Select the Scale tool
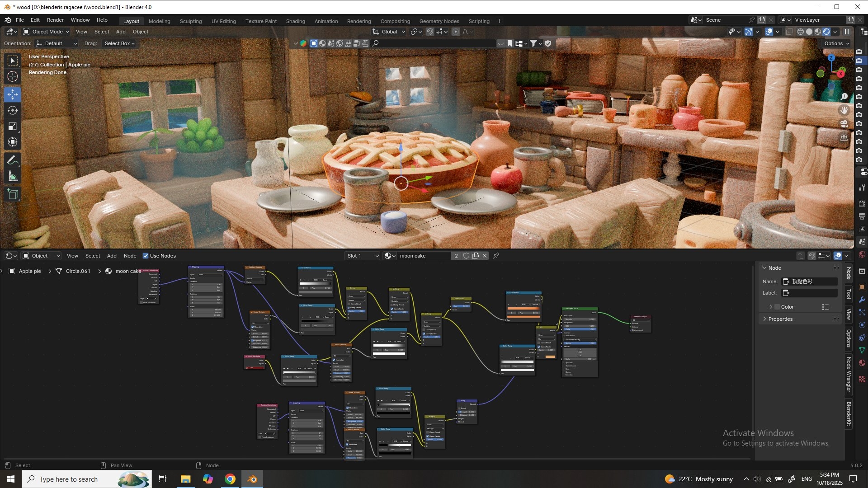The width and height of the screenshot is (868, 488). [x=13, y=126]
